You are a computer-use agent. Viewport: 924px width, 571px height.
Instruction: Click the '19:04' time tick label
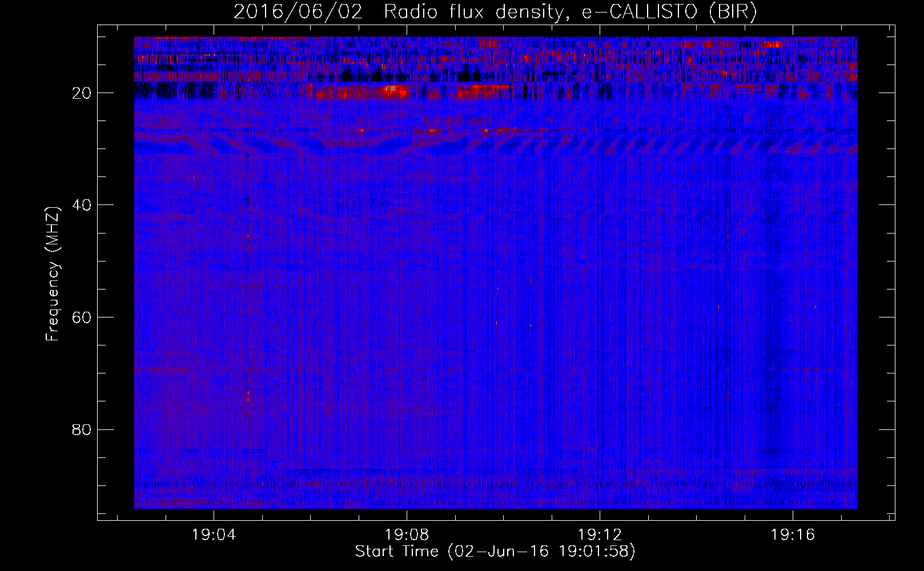coord(214,535)
